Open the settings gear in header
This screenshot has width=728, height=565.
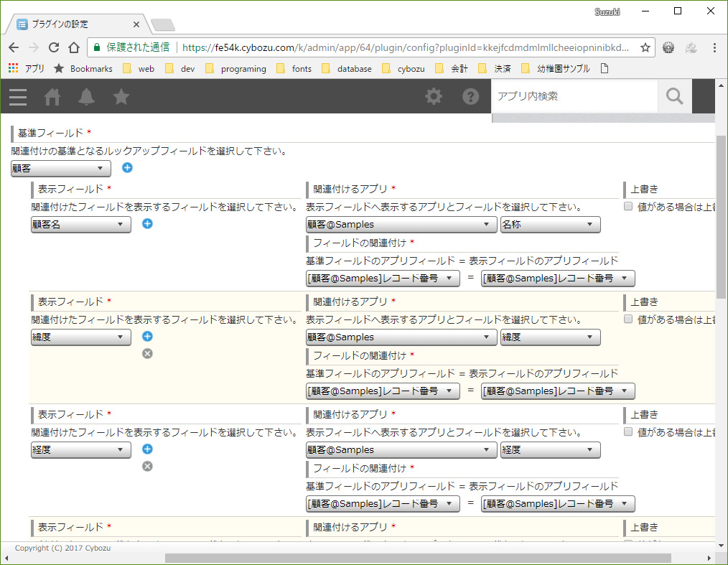pos(434,97)
